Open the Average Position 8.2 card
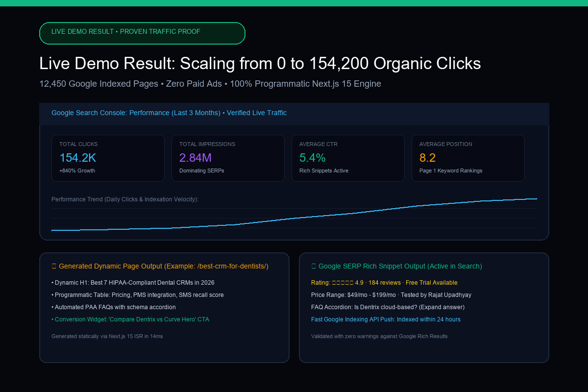Viewport: 588px width, 392px height. [x=468, y=158]
